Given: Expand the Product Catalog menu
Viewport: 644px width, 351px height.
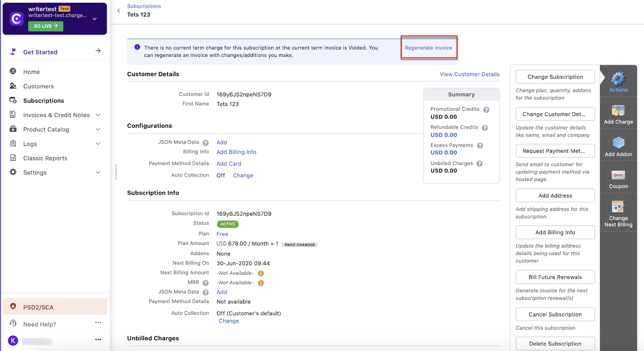Looking at the screenshot, I should pos(98,129).
